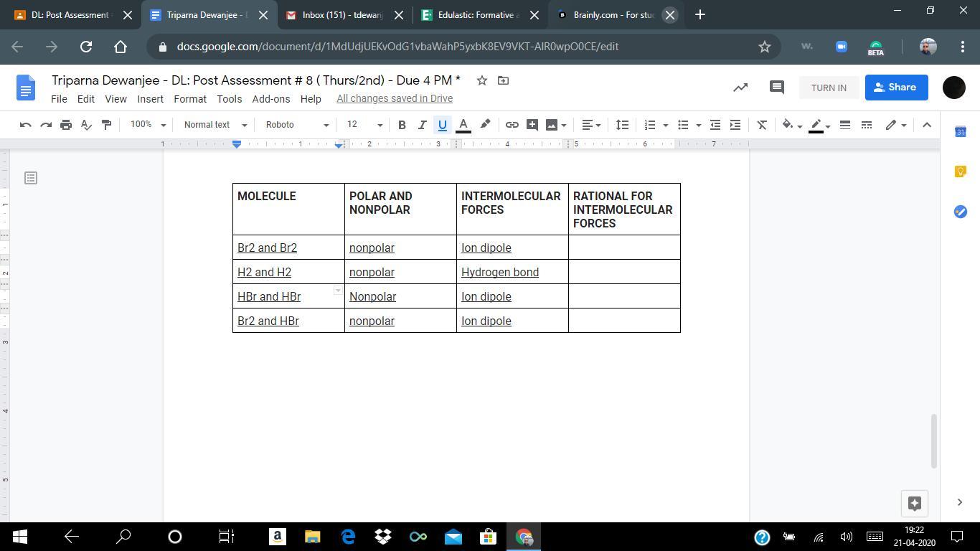
Task: Expand the Normal text style dropdown
Action: click(x=215, y=125)
